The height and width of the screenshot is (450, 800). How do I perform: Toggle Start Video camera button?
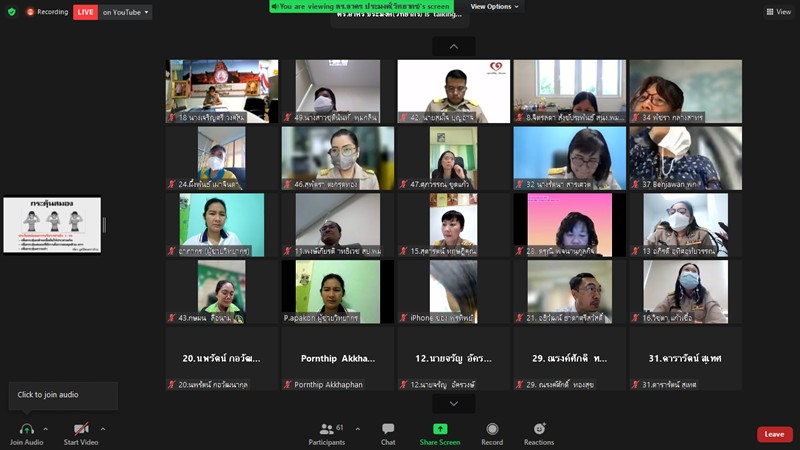(81, 434)
